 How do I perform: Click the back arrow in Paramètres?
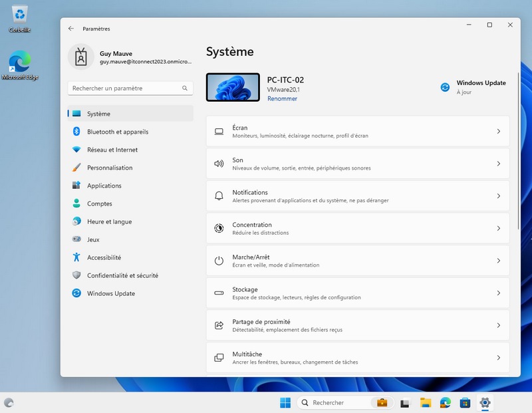pos(71,29)
